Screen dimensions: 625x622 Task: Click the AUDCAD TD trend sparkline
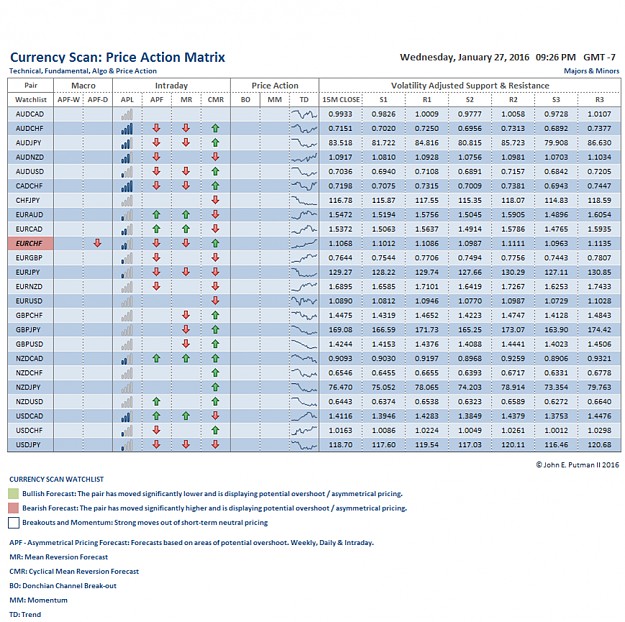304,114
